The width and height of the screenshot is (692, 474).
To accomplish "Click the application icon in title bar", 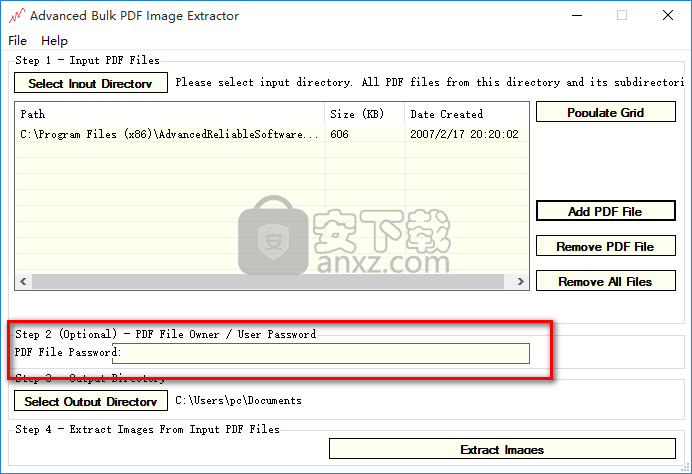I will point(17,15).
